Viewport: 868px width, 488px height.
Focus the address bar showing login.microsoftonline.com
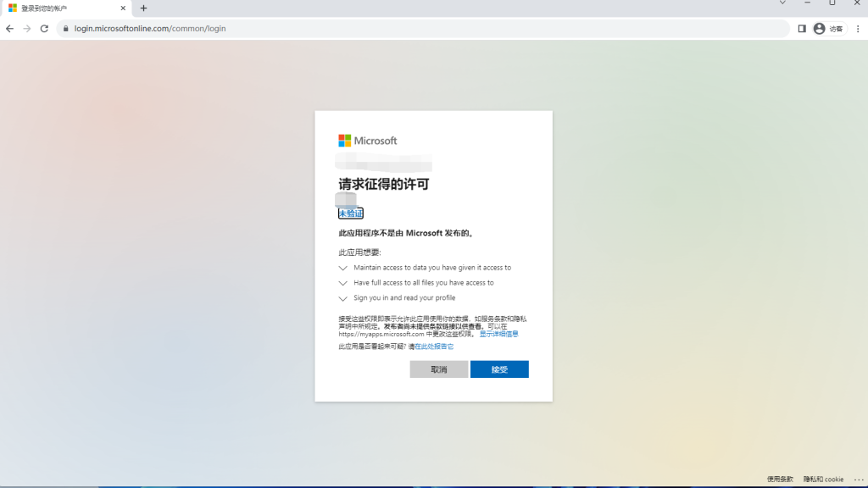(x=339, y=29)
